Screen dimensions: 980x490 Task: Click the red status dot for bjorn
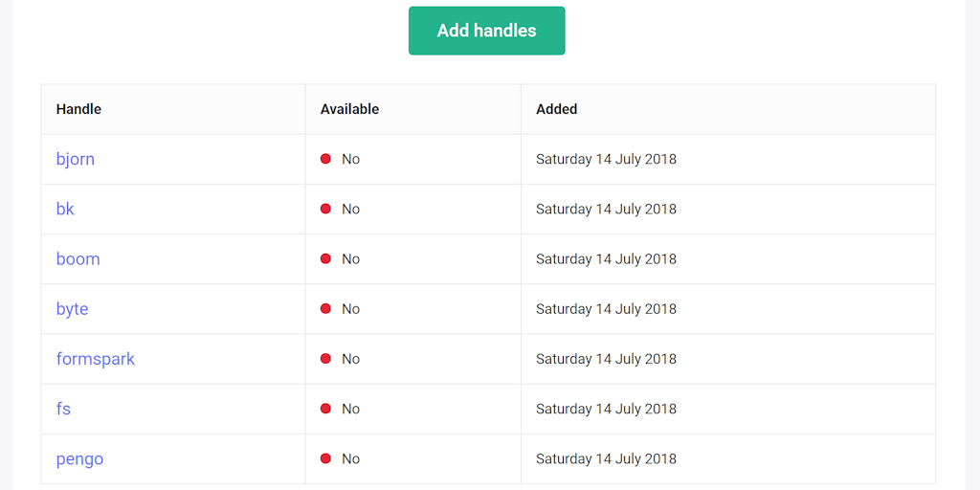pos(325,159)
